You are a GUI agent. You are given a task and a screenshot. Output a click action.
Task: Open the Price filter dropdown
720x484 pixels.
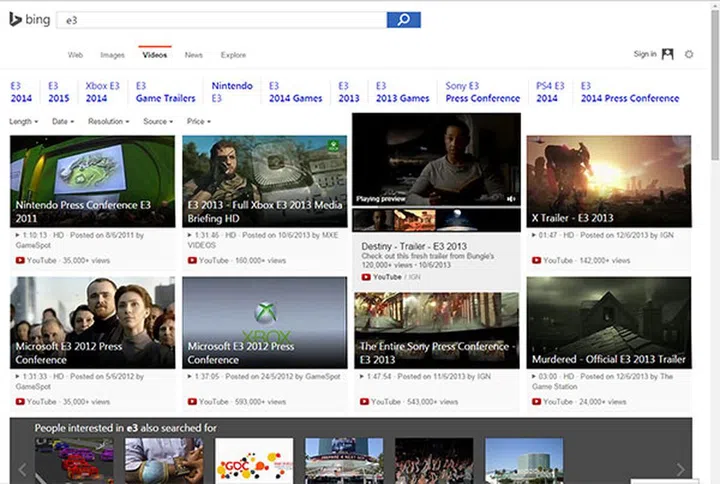[x=198, y=122]
